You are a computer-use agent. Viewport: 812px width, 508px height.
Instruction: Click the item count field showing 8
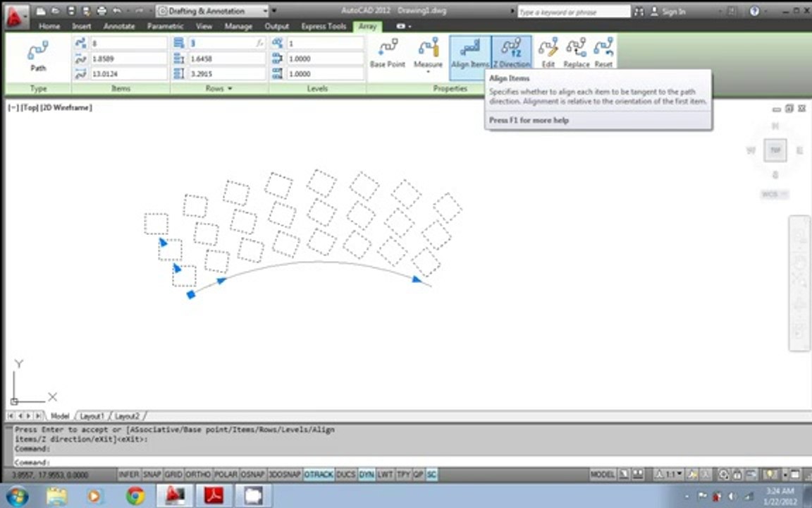[x=128, y=43]
